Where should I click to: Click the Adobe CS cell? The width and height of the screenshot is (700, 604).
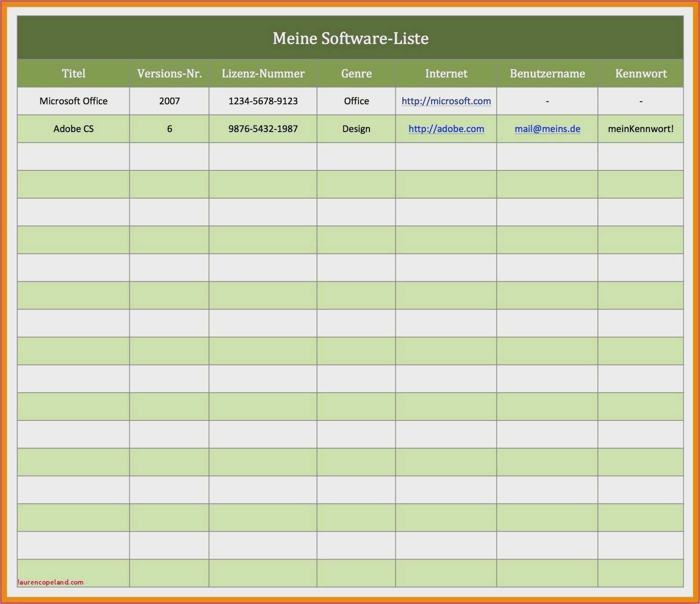(x=74, y=129)
